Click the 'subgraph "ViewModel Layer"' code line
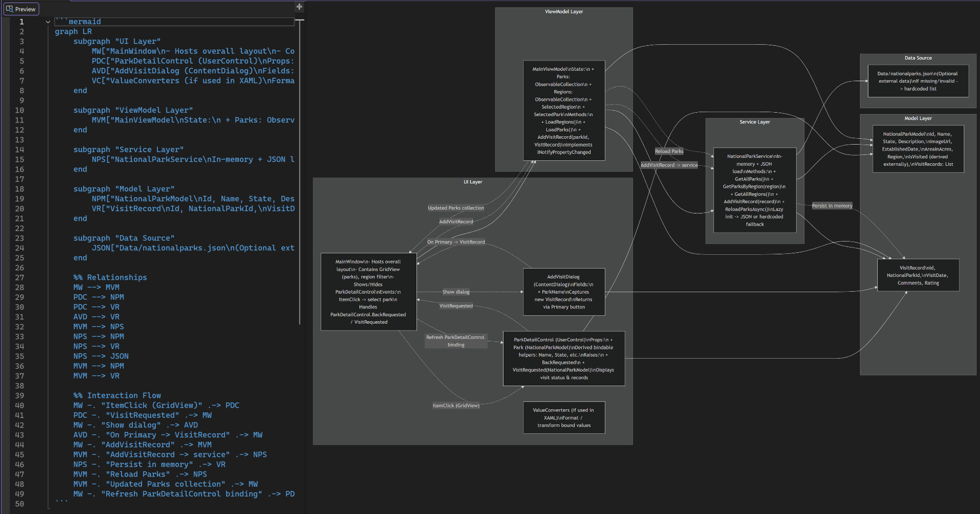The height and width of the screenshot is (514, 980). (133, 110)
